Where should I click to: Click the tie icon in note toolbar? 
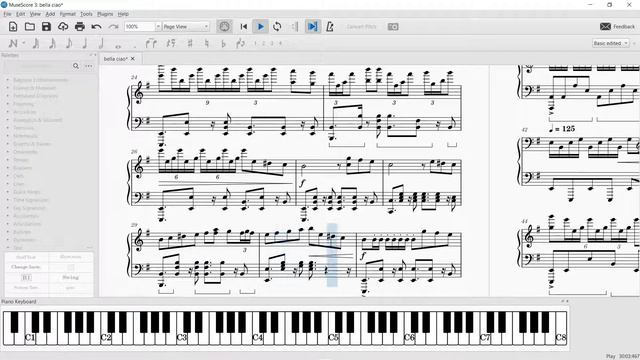pyautogui.click(x=151, y=43)
